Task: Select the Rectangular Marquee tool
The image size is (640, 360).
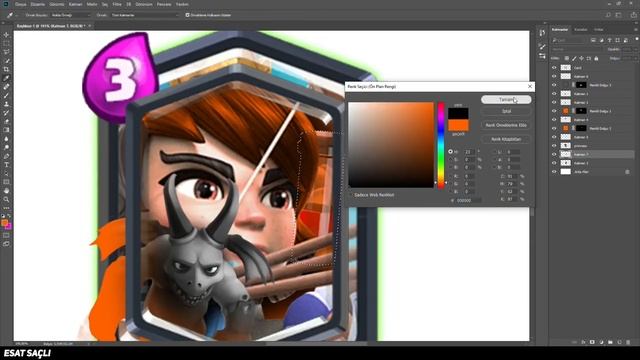Action: pyautogui.click(x=6, y=43)
